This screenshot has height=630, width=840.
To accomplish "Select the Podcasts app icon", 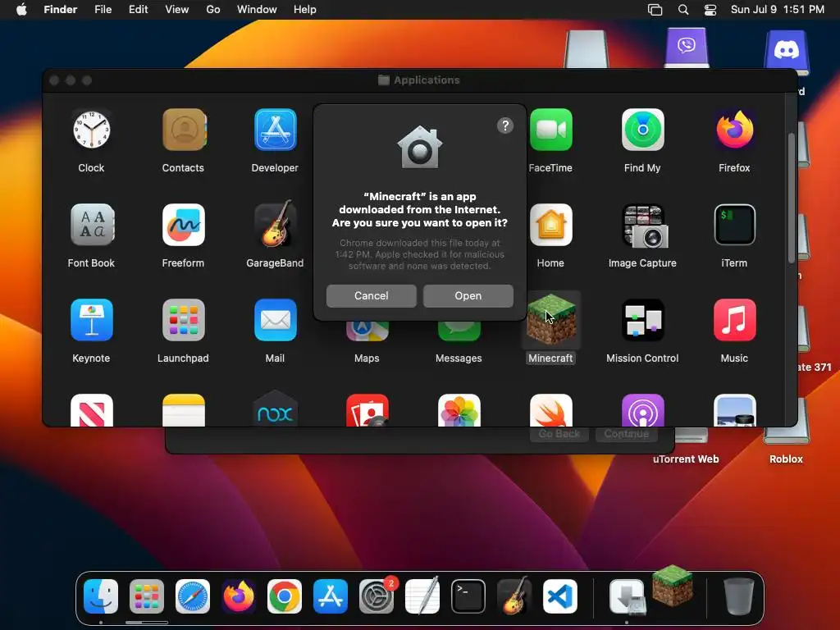I will (643, 410).
